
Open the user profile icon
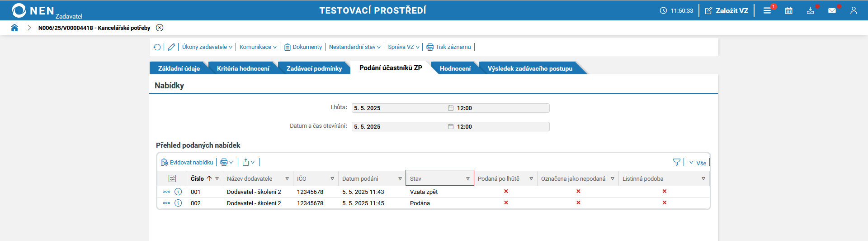(x=854, y=10)
